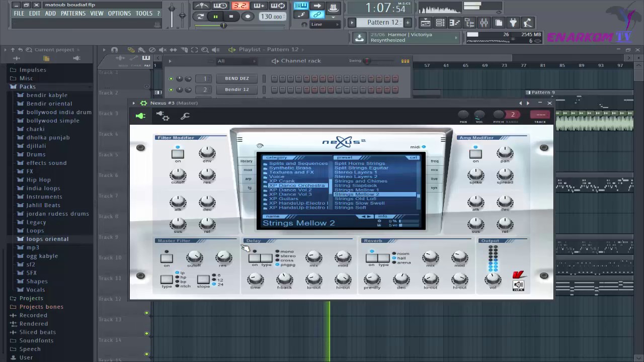The image size is (644, 362).
Task: Toggle the typing keyboard to piano icon
Action: point(301,6)
